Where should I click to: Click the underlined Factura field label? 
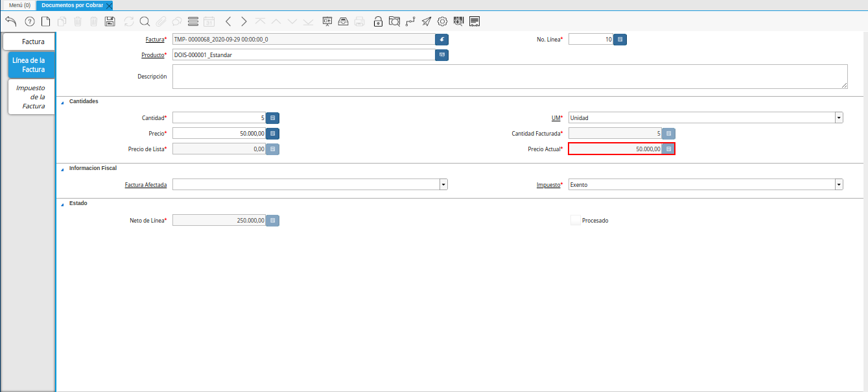[x=155, y=40]
